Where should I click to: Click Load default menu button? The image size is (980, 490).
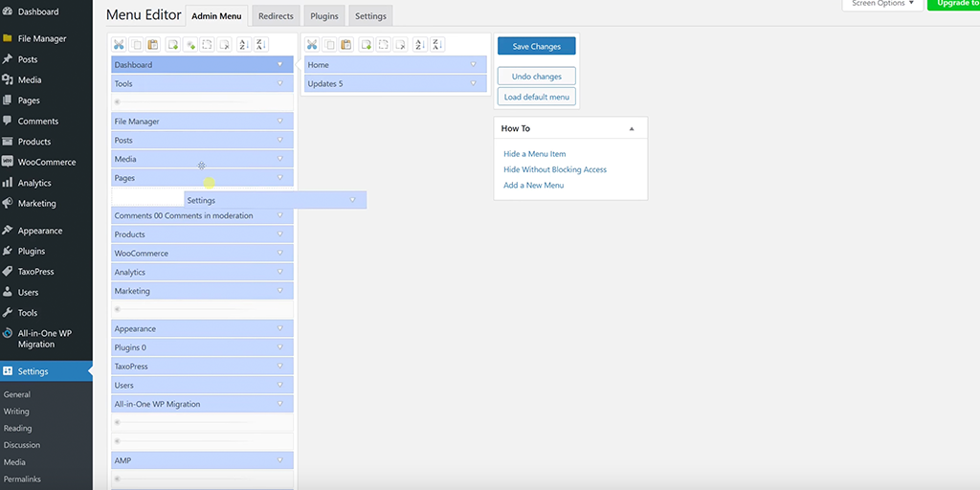point(536,97)
